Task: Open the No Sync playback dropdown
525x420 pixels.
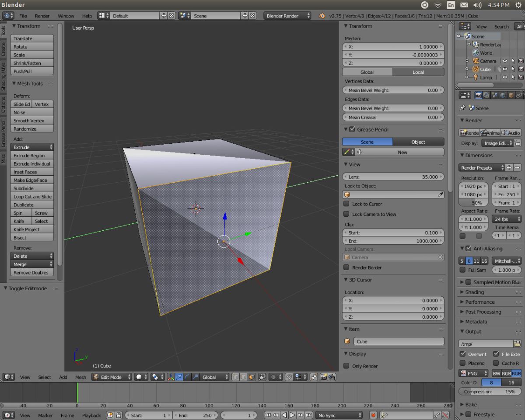Action: (x=339, y=415)
